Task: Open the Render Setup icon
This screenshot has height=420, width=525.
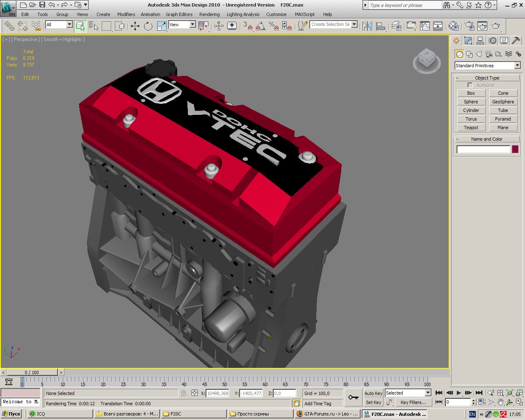Action: click(x=469, y=26)
